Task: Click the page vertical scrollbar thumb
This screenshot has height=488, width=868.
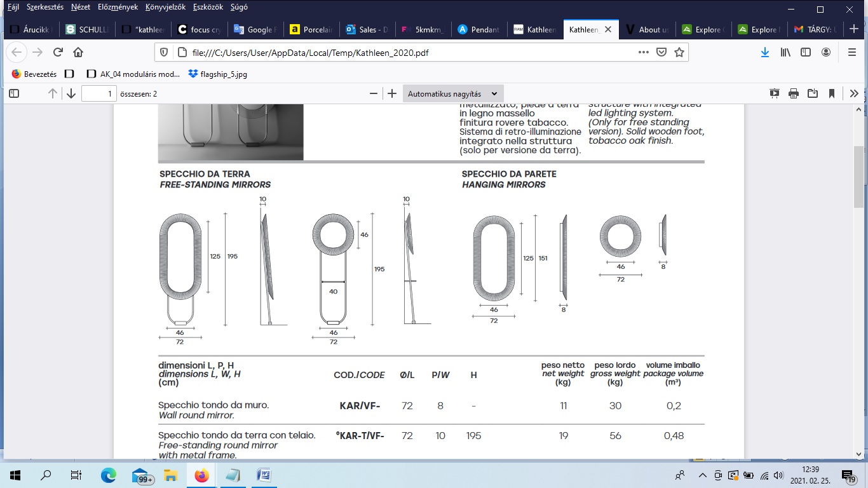Action: point(859,177)
